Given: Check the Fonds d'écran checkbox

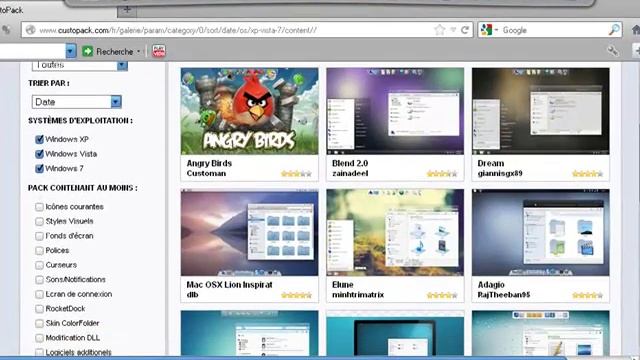Looking at the screenshot, I should click(x=39, y=236).
